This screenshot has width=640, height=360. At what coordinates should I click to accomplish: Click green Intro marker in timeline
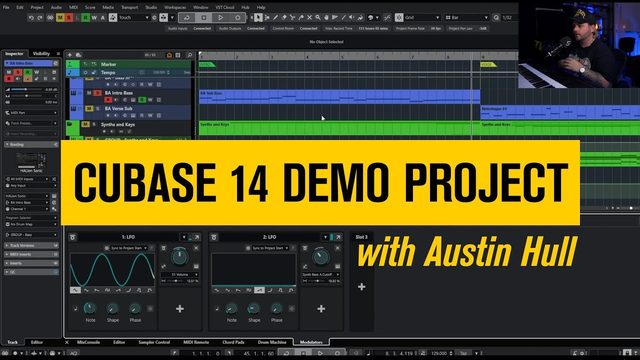tap(207, 64)
